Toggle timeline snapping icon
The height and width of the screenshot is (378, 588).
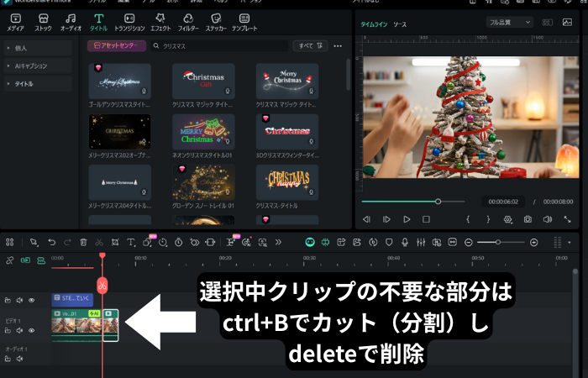tap(326, 242)
